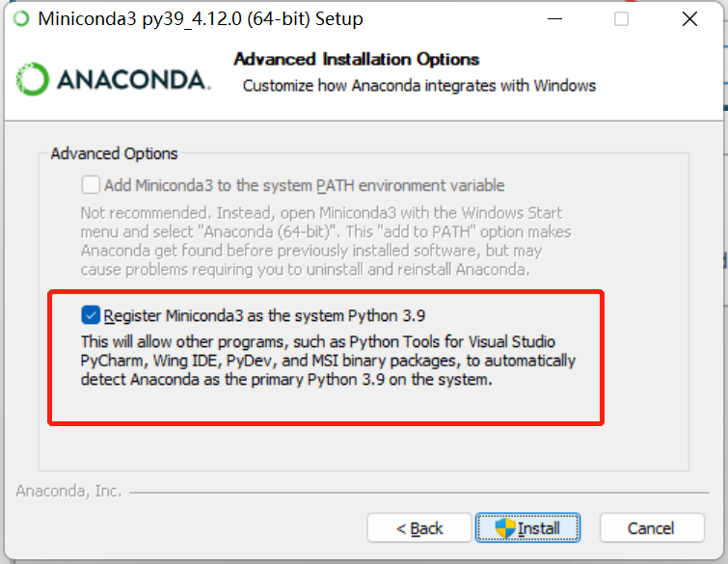Click the "Add Miniconda3 to the system PATH" label
The height and width of the screenshot is (564, 728).
304,185
